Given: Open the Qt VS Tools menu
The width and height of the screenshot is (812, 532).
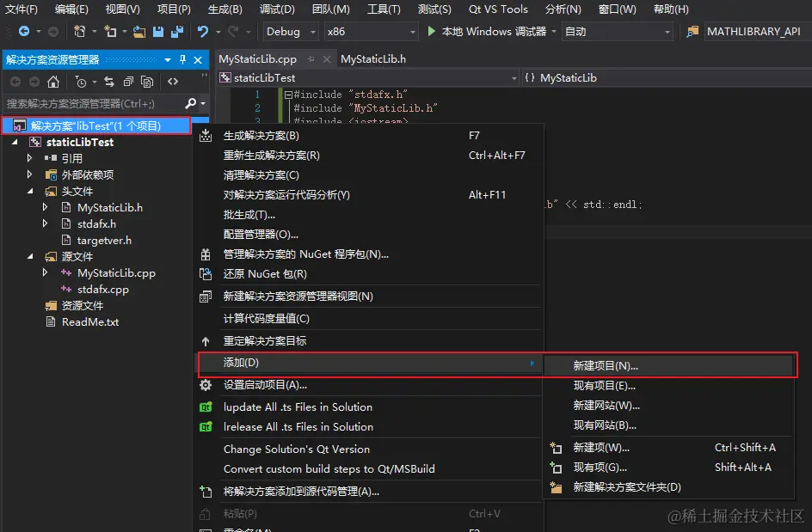Looking at the screenshot, I should [498, 9].
